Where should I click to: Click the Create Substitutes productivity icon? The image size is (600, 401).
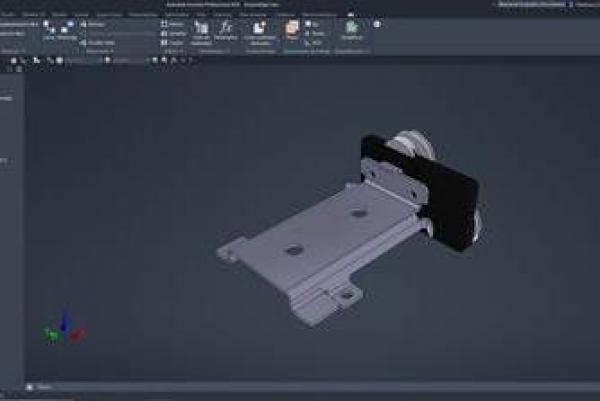(260, 30)
